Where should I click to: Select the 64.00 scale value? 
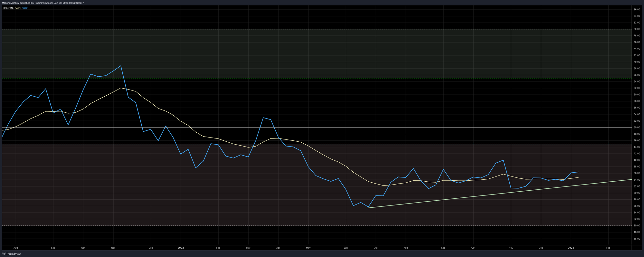637,81
